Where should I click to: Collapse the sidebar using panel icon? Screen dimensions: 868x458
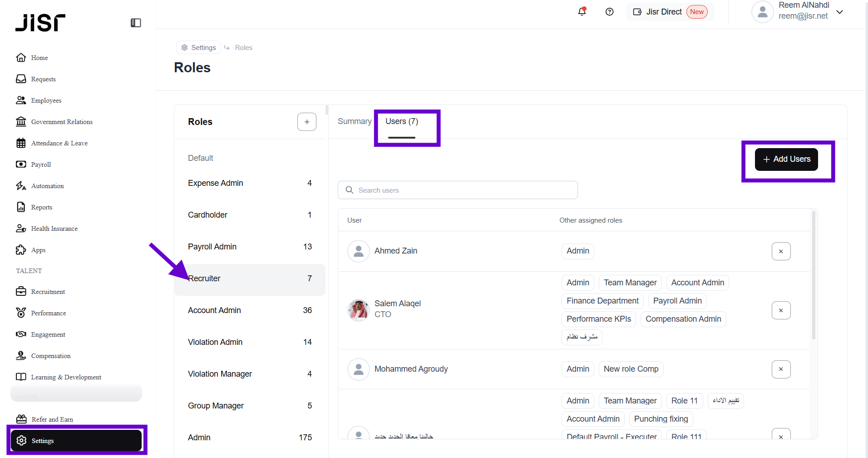point(136,23)
